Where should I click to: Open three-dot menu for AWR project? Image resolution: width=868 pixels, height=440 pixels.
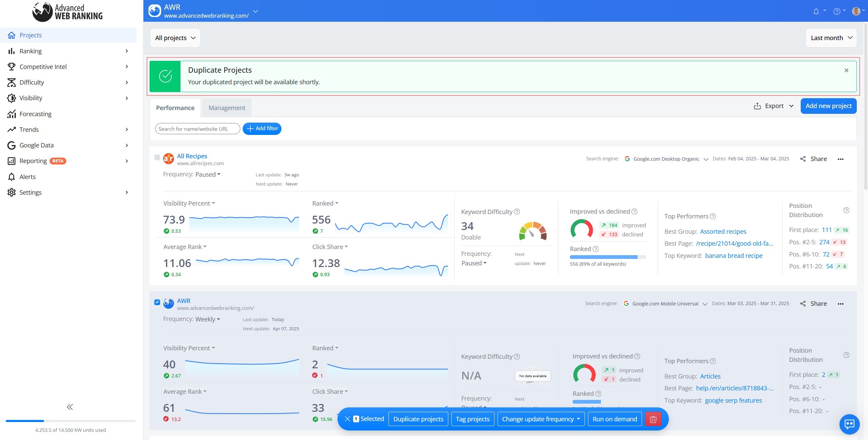click(x=840, y=304)
